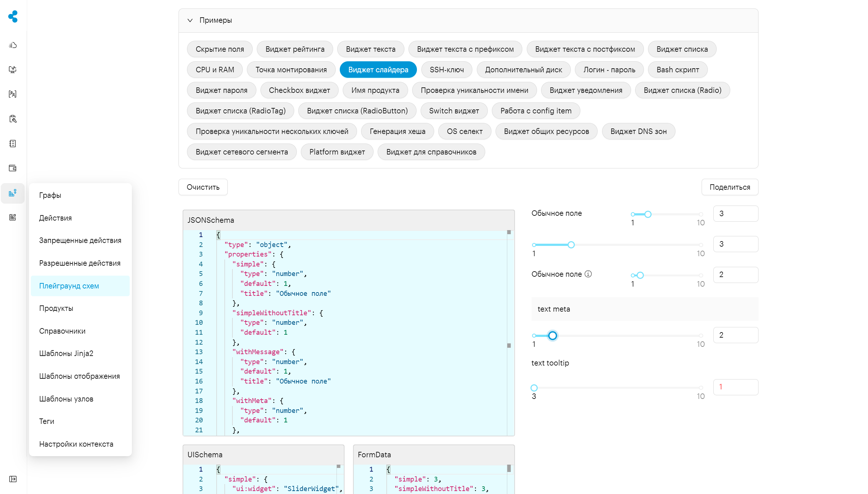Select the active Виджет слайдера chip
The width and height of the screenshot is (868, 494).
[x=378, y=70]
